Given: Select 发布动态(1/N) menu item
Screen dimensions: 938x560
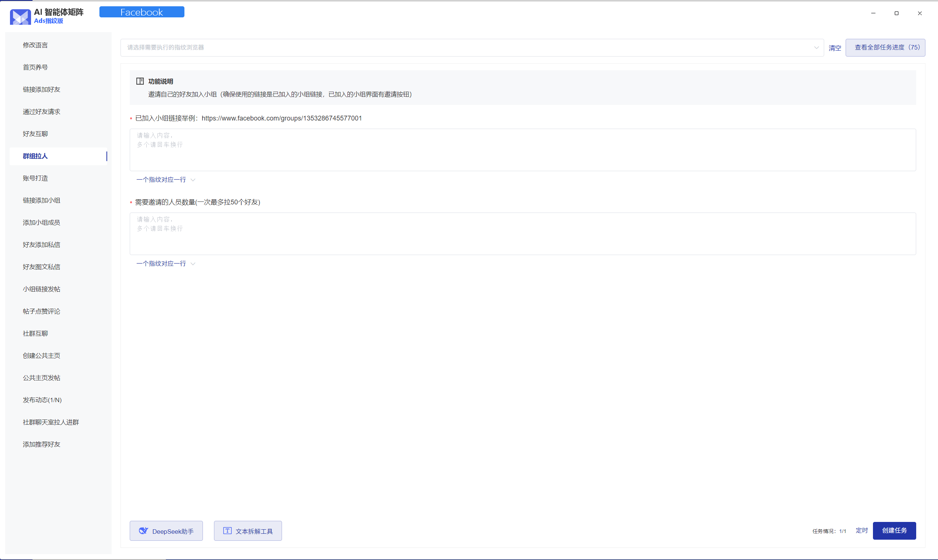Looking at the screenshot, I should click(42, 400).
